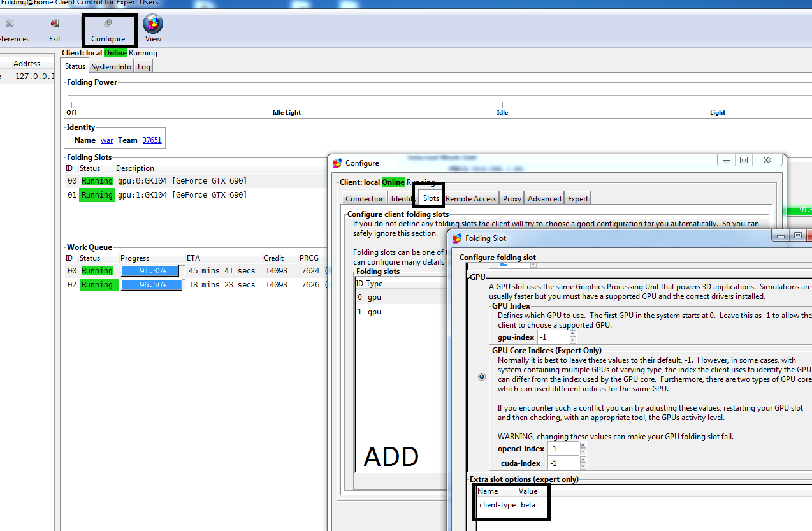Image resolution: width=812 pixels, height=531 pixels.
Task: Click the Name column header in extra options
Action: 488,491
